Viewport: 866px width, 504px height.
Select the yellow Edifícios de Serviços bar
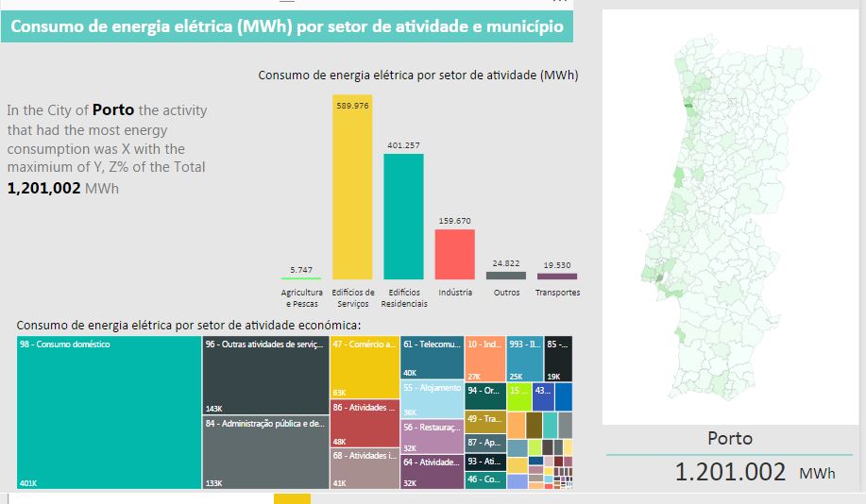pos(352,187)
